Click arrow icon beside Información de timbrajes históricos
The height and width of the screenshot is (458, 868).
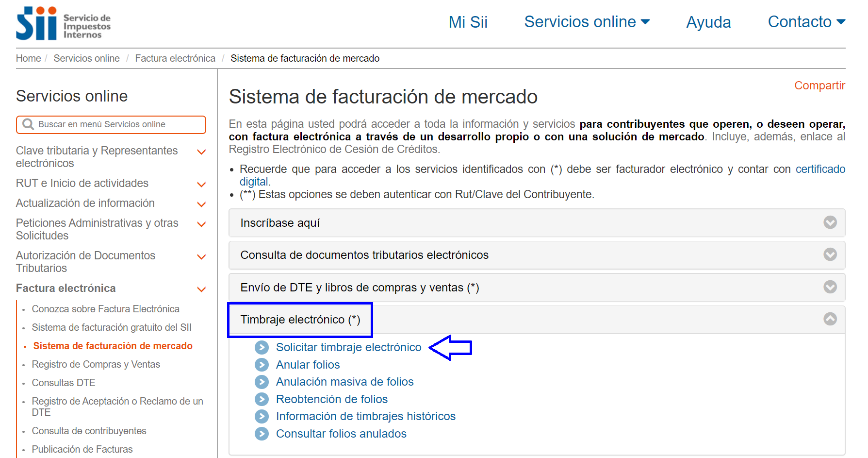tap(262, 417)
